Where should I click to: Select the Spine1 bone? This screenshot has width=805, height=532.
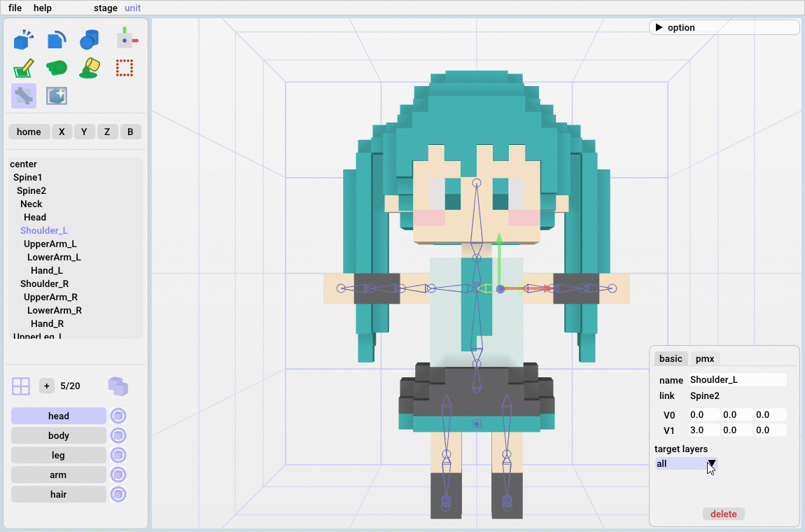point(28,178)
